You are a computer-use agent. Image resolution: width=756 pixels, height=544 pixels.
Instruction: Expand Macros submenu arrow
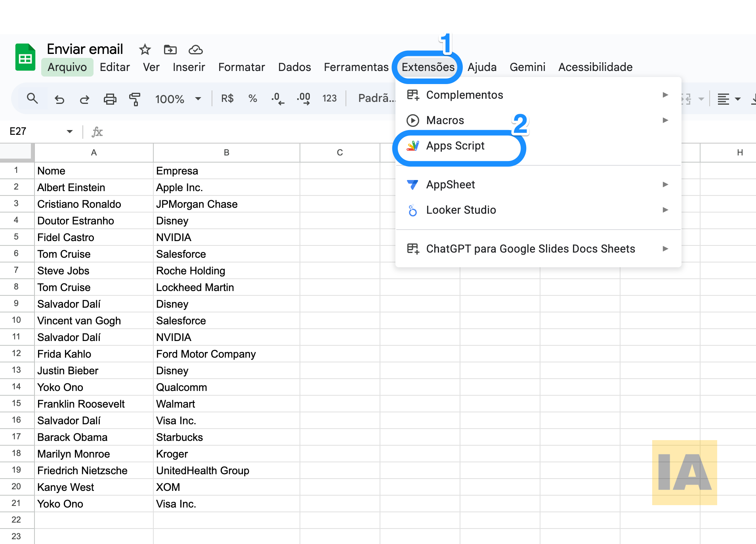pos(665,120)
